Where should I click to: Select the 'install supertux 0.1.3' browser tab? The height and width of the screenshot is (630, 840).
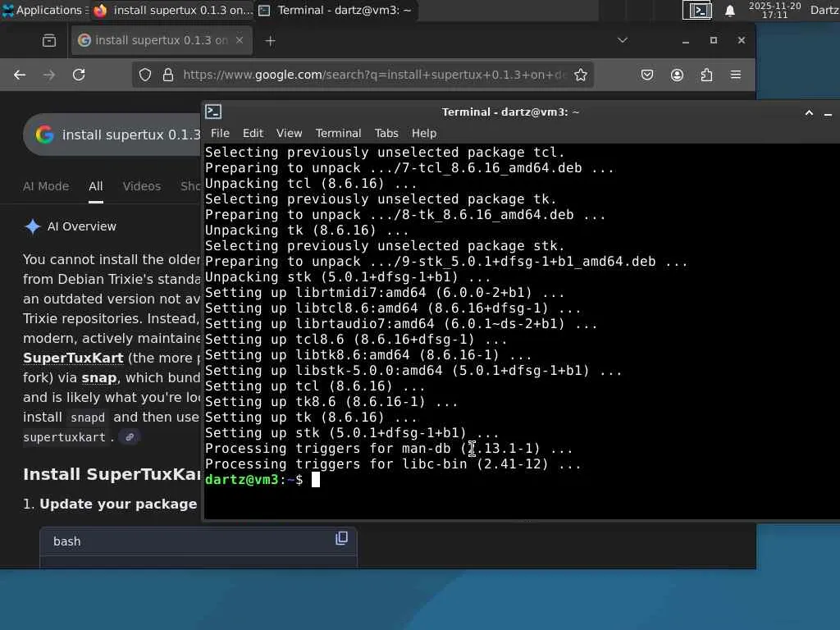tap(162, 40)
